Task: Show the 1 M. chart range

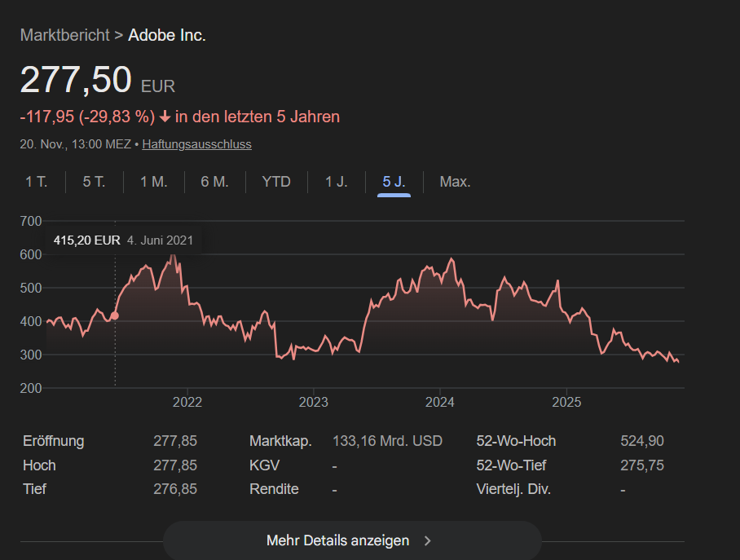Action: click(154, 182)
